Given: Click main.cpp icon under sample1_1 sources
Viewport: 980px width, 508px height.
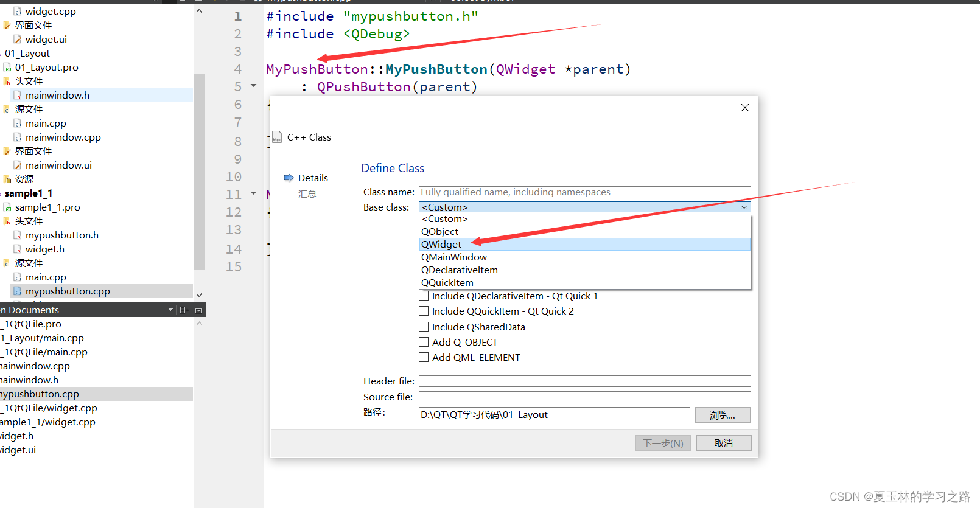Looking at the screenshot, I should [x=18, y=277].
